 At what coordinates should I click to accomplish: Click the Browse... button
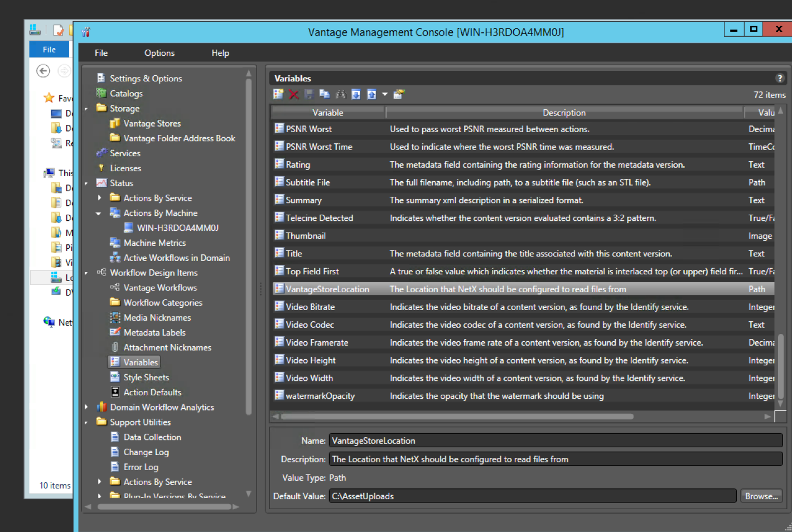click(x=761, y=496)
